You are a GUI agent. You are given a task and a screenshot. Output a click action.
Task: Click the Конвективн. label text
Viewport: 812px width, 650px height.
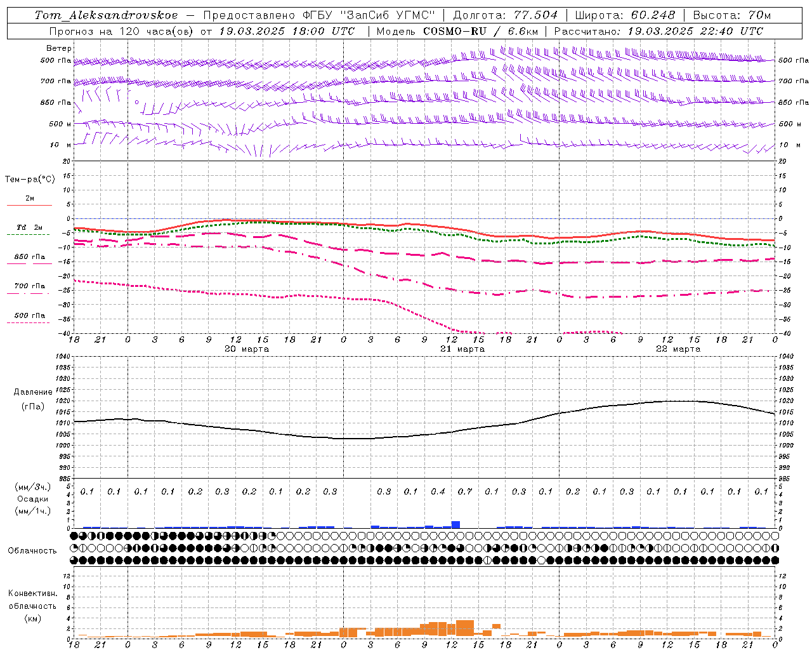coord(32,594)
